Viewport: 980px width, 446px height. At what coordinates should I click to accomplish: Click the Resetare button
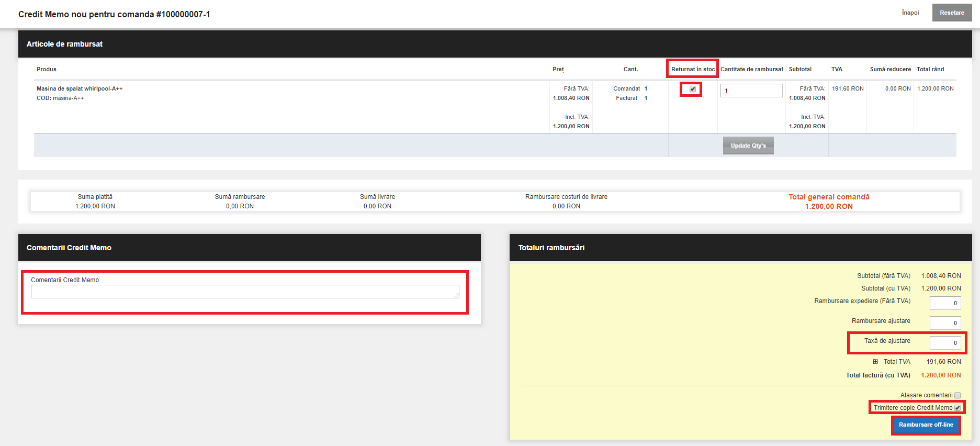[952, 13]
